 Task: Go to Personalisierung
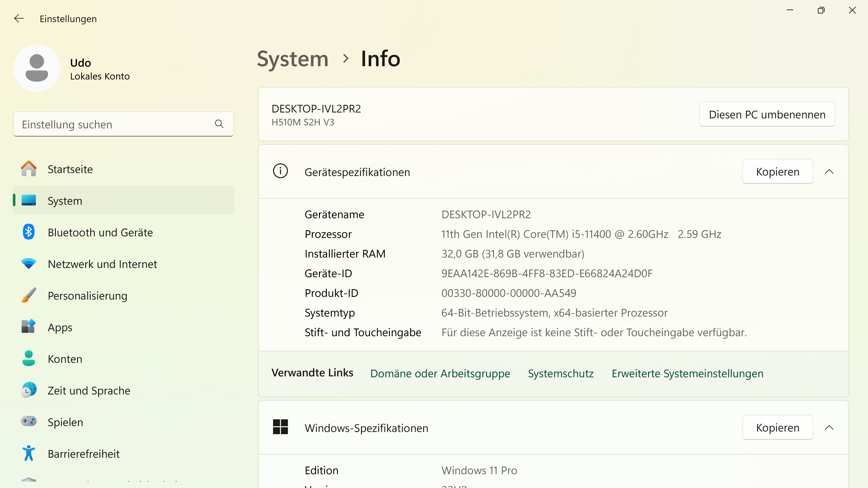123,295
